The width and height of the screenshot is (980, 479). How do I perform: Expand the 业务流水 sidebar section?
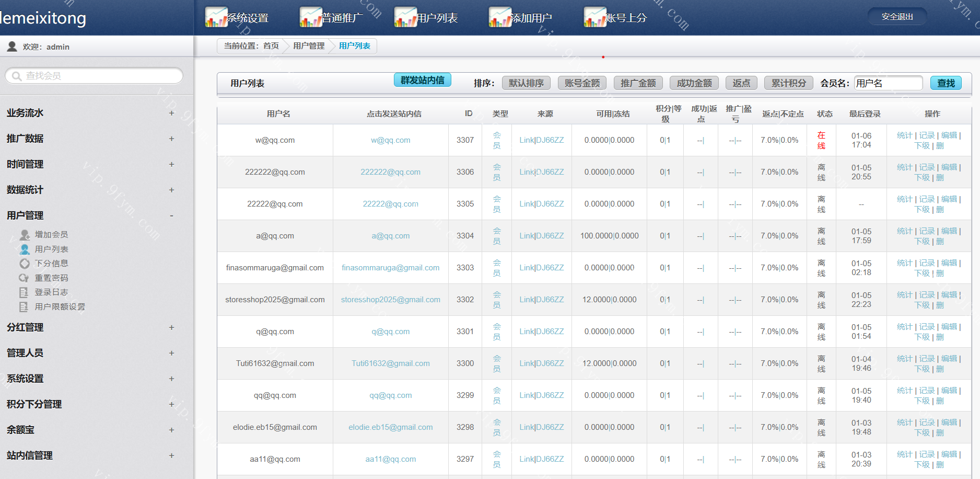(171, 113)
